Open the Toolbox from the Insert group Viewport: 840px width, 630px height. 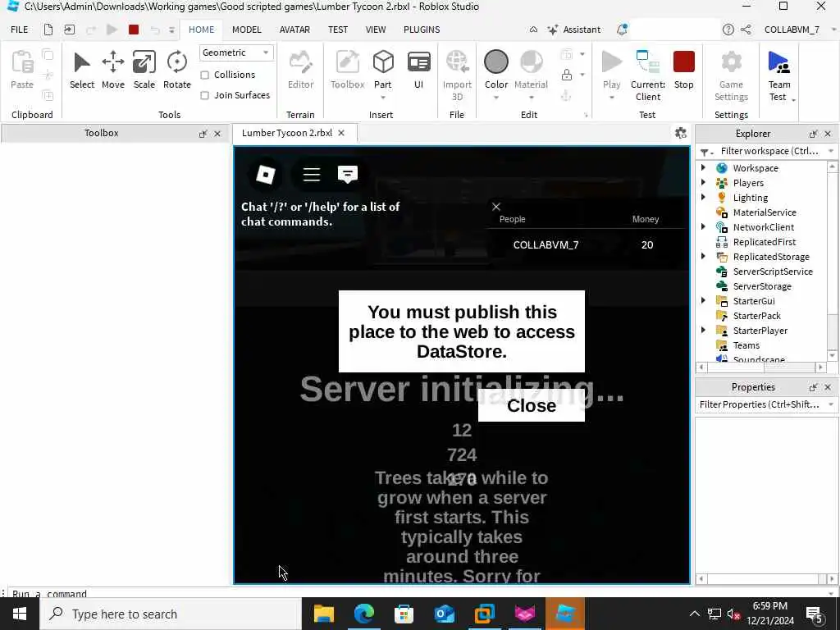tap(347, 70)
